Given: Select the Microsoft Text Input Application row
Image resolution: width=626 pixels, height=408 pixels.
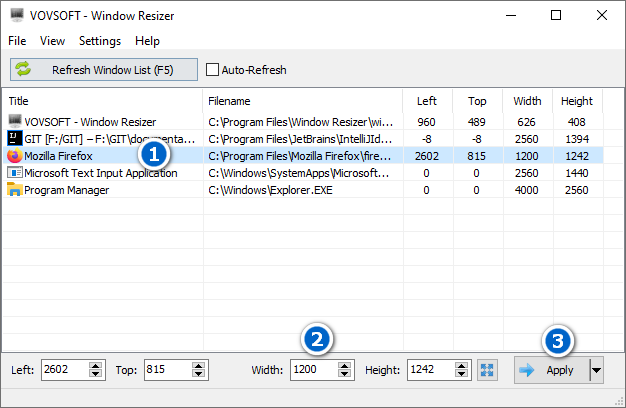Looking at the screenshot, I should pyautogui.click(x=303, y=173).
